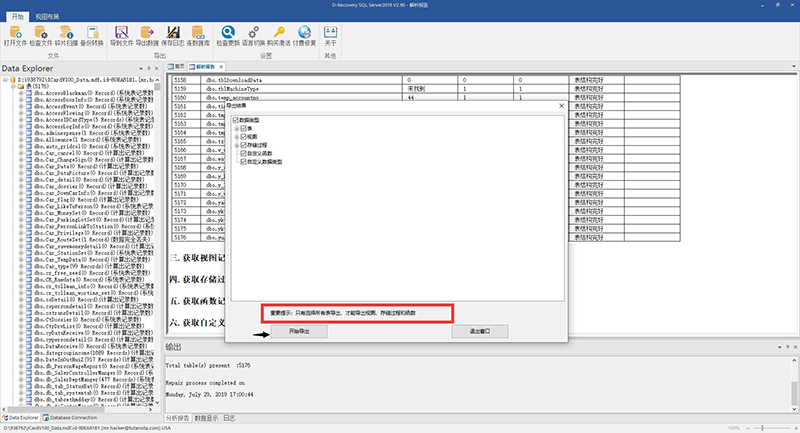This screenshot has height=433, width=800.
Task: Open the 检查更新 check update magnifier icon
Action: 228,36
